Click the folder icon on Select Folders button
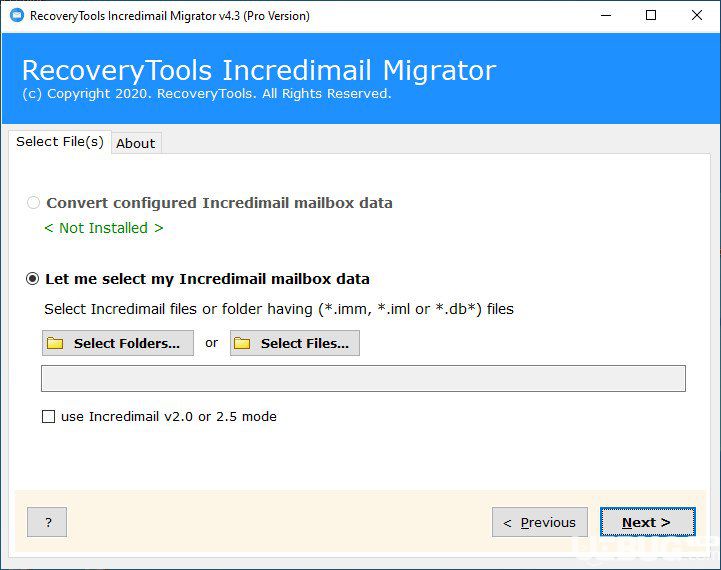 [x=55, y=343]
